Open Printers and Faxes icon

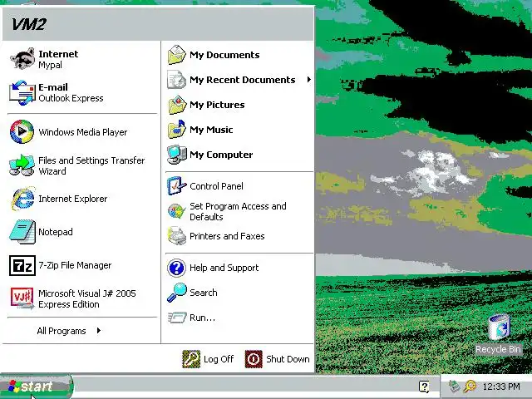(177, 236)
